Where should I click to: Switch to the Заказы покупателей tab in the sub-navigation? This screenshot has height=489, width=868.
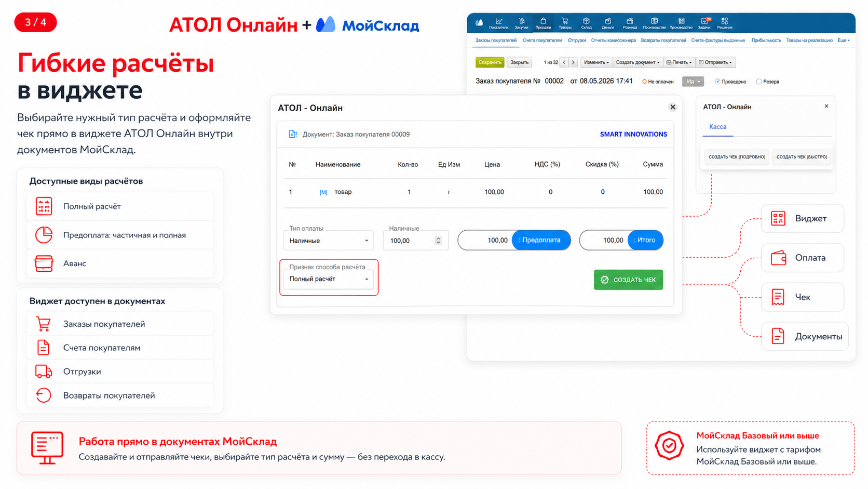click(x=496, y=41)
